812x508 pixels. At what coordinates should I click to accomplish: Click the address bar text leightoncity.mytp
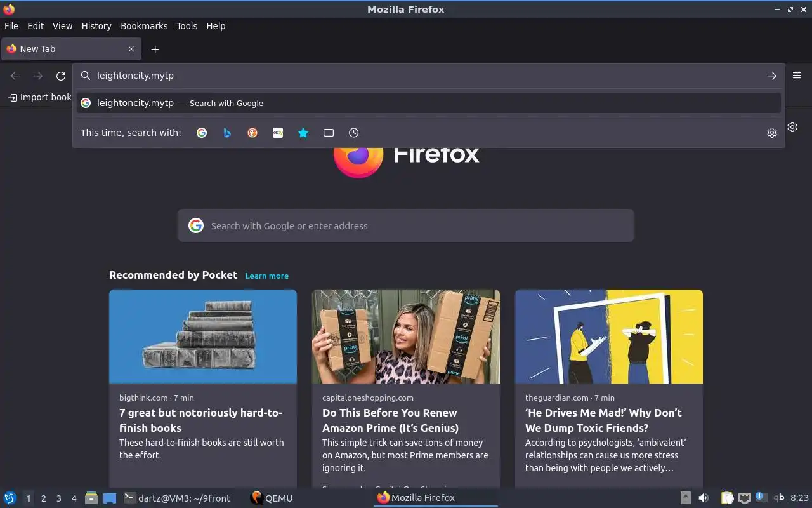[x=135, y=76]
